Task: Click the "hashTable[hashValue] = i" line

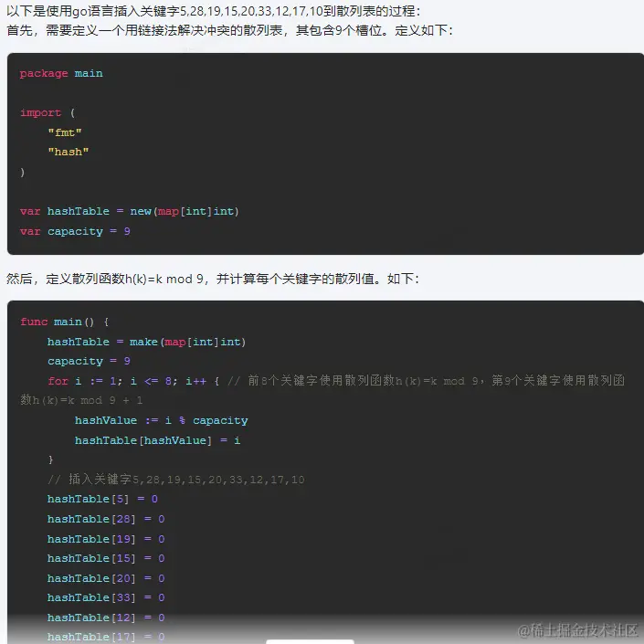Action: click(x=157, y=440)
